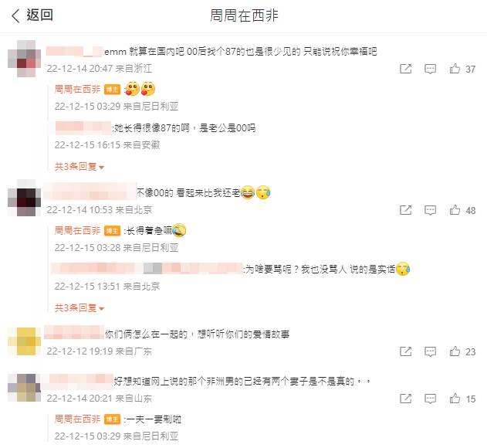487x448 pixels.
Task: Share the Zhejiang user's comment
Action: pos(406,69)
